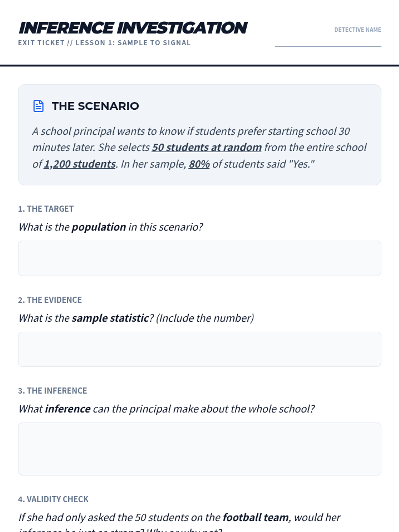The image size is (399, 532).
Task: Click the '2. The Evidence' label
Action: pos(50,300)
